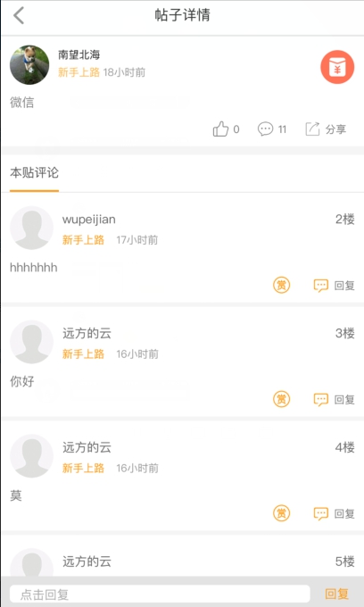The width and height of the screenshot is (364, 607).
Task: Click the username 南望北海
Action: pyautogui.click(x=79, y=54)
